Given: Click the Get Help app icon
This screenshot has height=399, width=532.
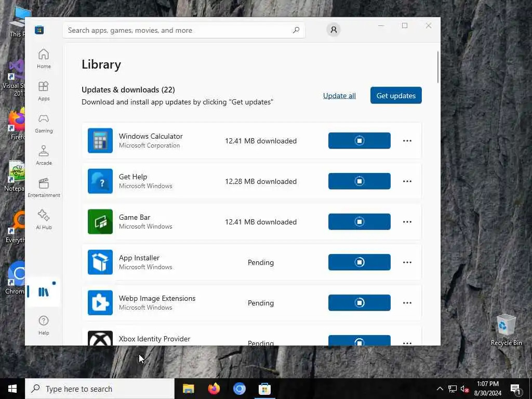Looking at the screenshot, I should (100, 181).
